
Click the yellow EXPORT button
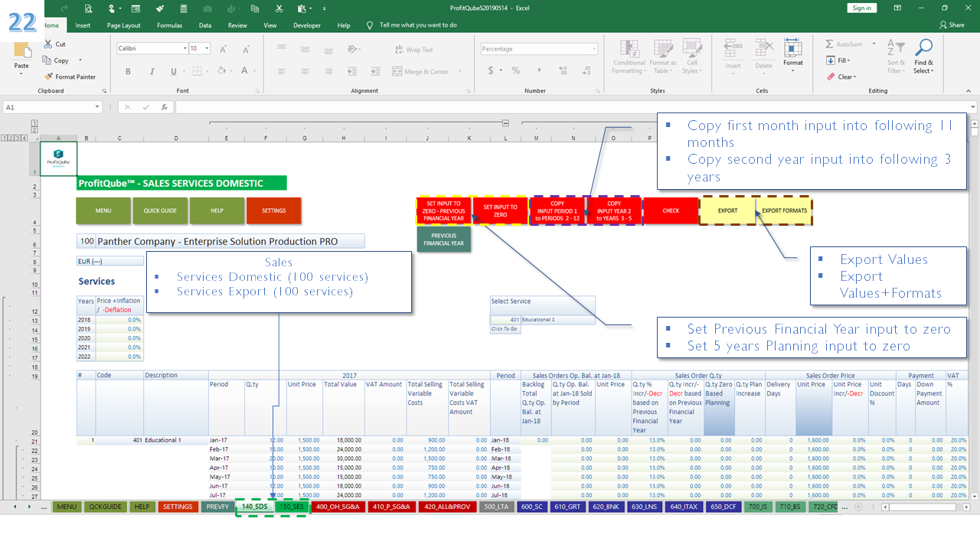point(727,210)
